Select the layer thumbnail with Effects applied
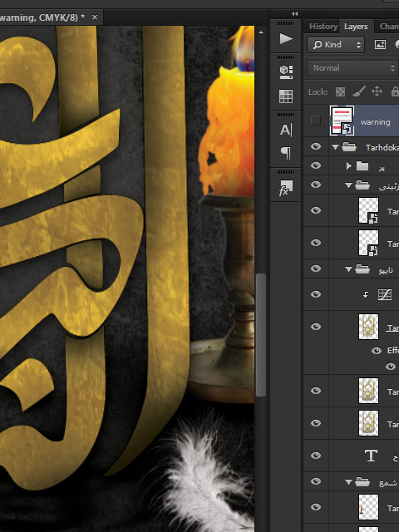This screenshot has width=399, height=532. [x=368, y=327]
